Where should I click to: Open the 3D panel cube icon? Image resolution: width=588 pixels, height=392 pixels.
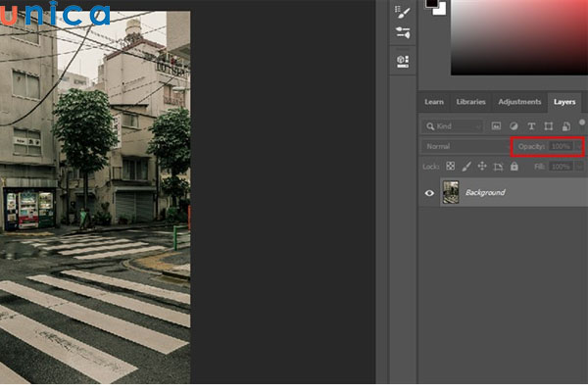403,61
